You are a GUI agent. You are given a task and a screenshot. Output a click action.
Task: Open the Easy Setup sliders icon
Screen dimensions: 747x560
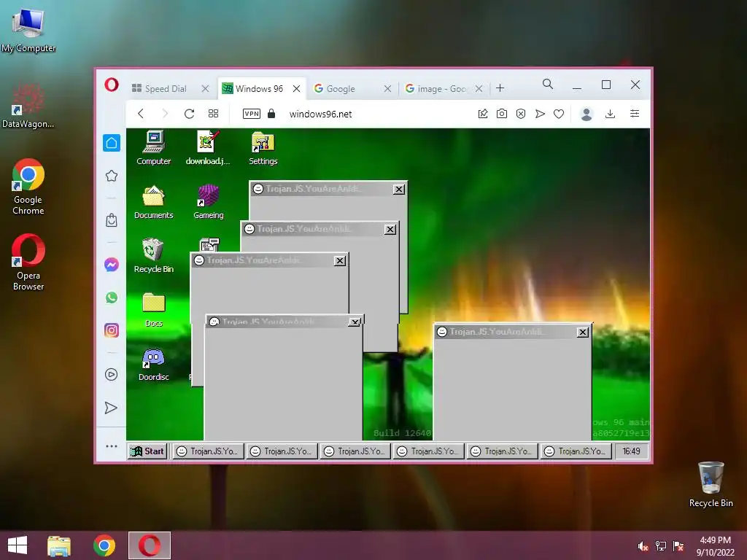coord(635,113)
